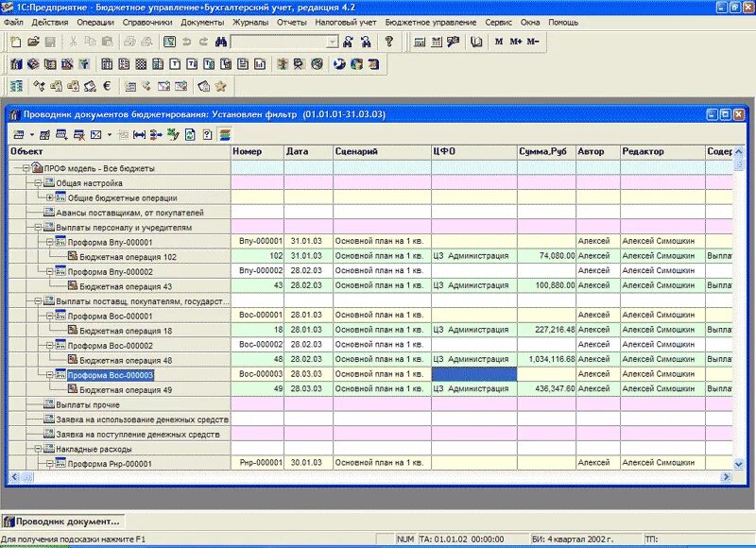This screenshot has width=756, height=548.
Task: Collapse the Общая настройка node
Action: click(38, 183)
